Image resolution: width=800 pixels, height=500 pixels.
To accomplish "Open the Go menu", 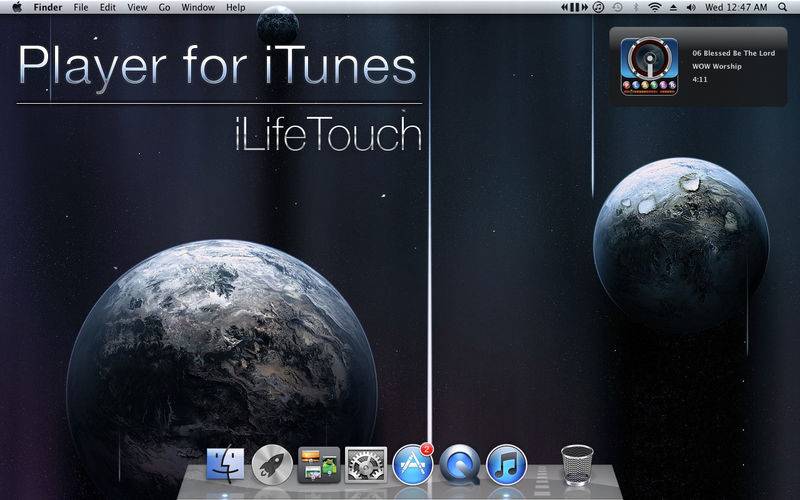I will pyautogui.click(x=164, y=7).
